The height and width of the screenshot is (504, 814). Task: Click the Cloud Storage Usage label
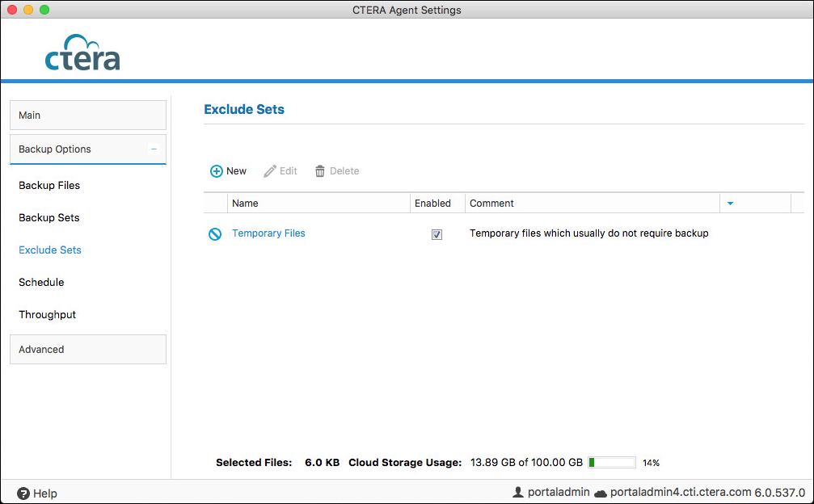coord(405,463)
